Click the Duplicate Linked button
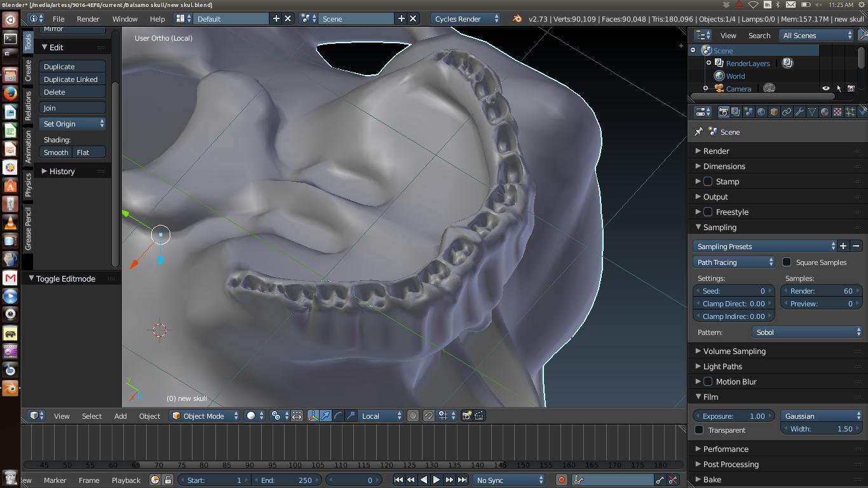Image resolution: width=868 pixels, height=488 pixels. click(x=72, y=79)
